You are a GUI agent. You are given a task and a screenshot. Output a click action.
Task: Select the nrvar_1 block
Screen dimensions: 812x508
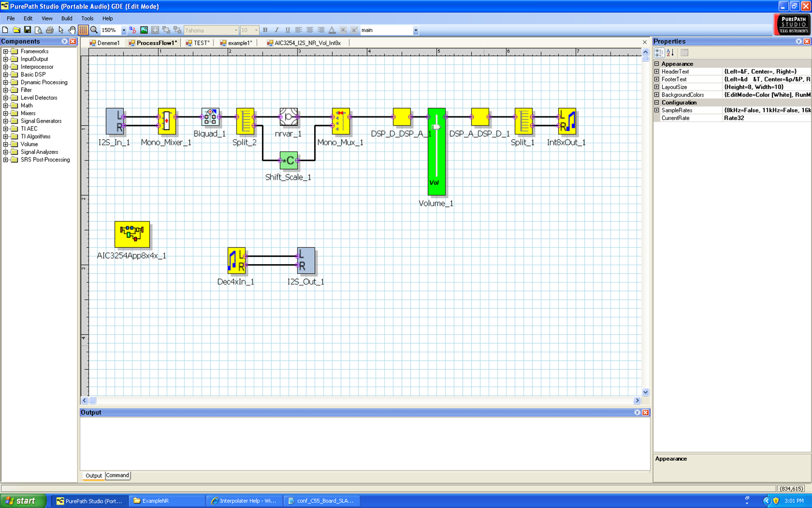(x=289, y=117)
